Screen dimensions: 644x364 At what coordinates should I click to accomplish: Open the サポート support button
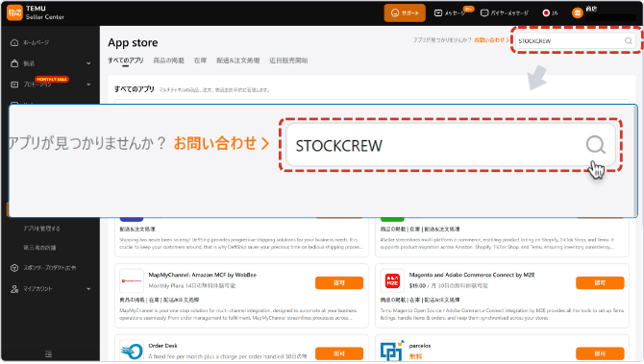405,13
